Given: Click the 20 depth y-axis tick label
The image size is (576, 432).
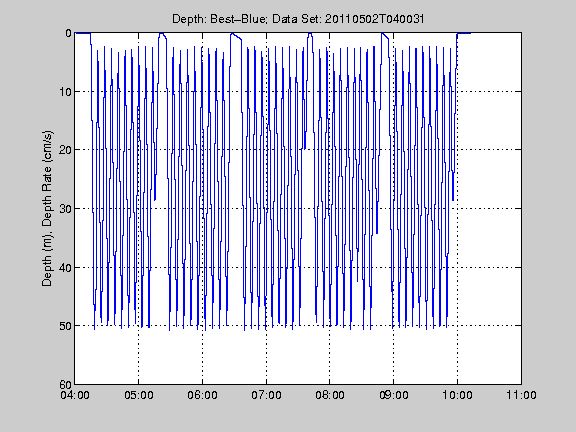Looking at the screenshot, I should [65, 150].
